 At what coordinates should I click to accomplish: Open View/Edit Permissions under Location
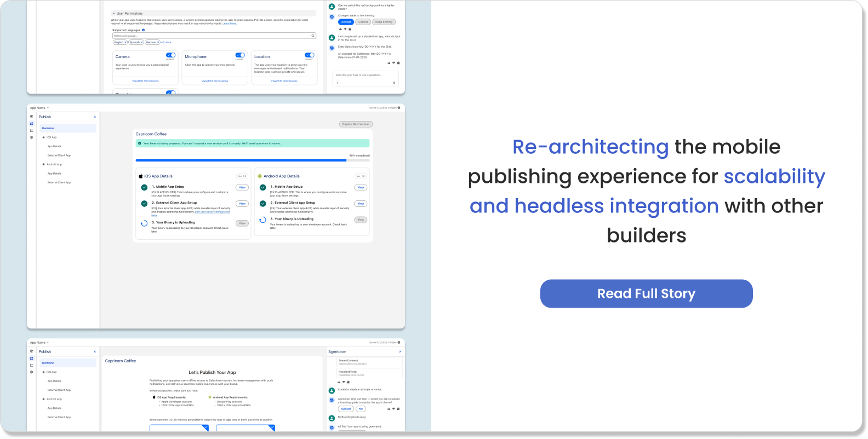[x=284, y=81]
